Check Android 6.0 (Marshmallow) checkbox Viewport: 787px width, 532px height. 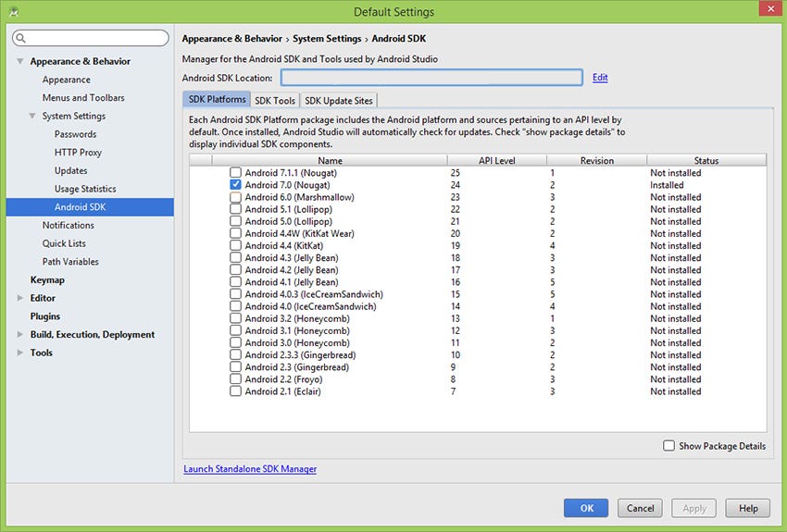tap(235, 197)
